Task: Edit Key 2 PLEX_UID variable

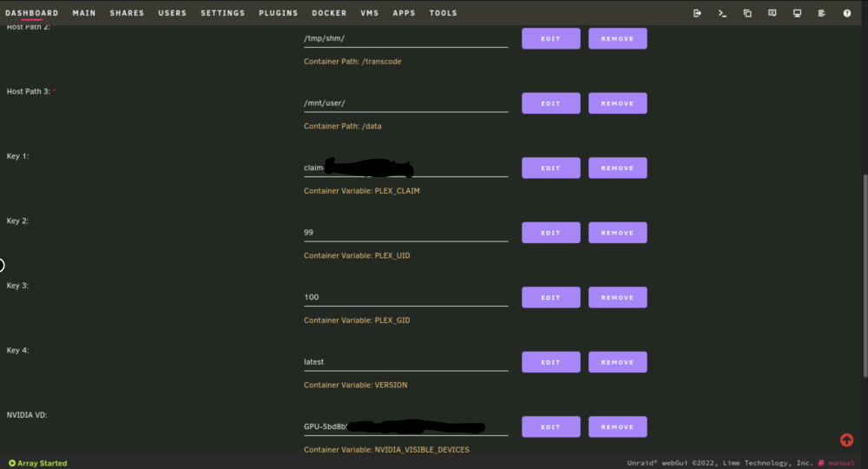Action: [x=551, y=233]
